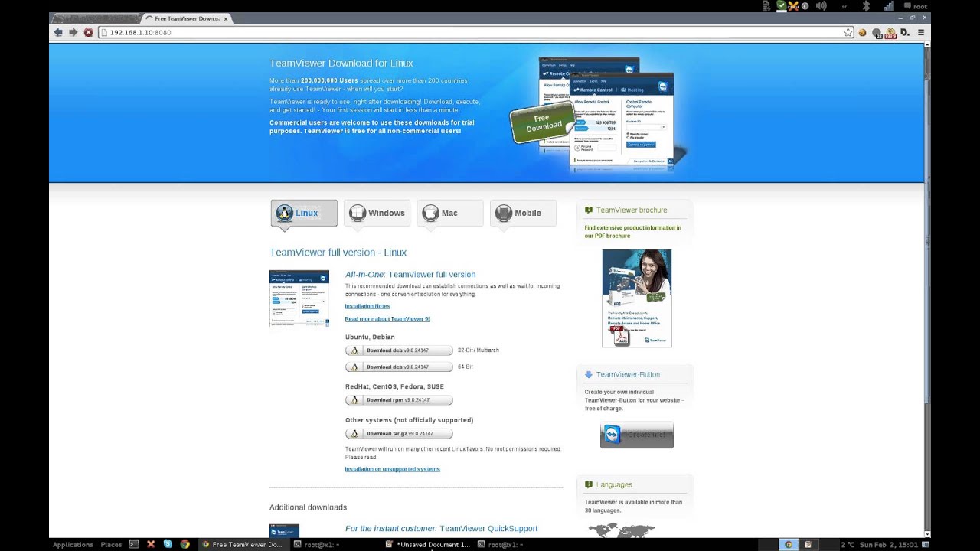Click the Bluetooth icon in the top panel
The image size is (980, 551).
click(867, 6)
